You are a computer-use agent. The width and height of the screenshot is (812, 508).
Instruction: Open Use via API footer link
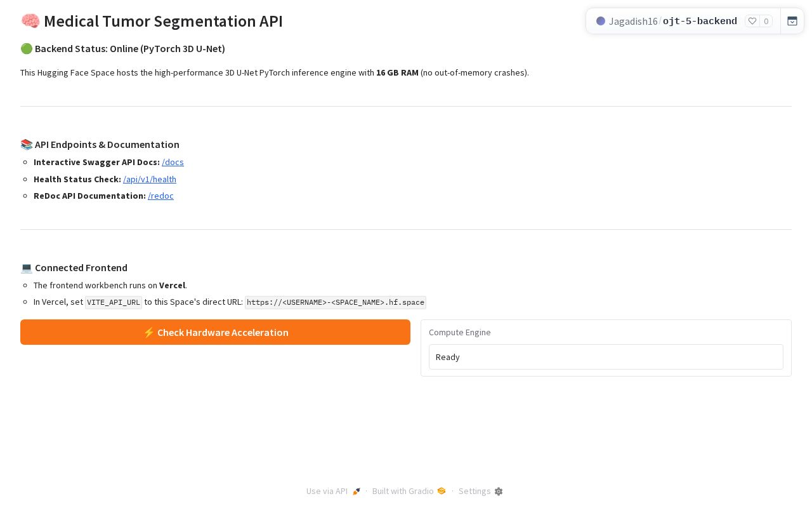tap(333, 491)
